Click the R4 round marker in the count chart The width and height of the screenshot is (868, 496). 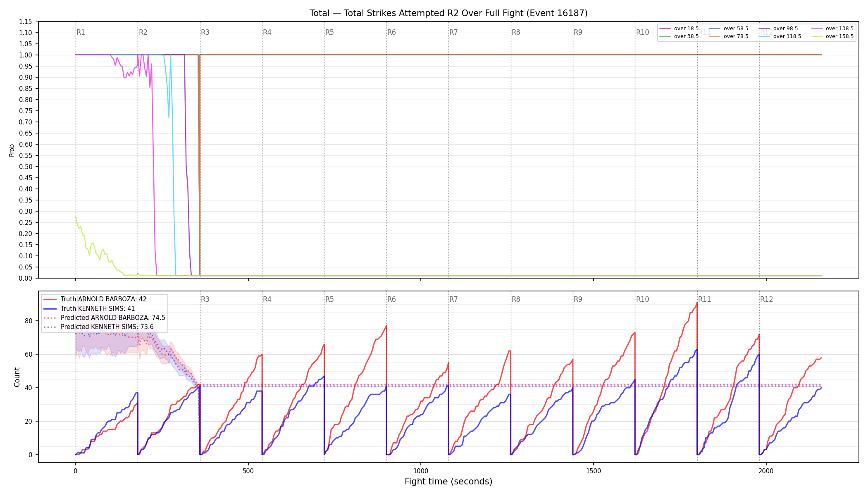(x=267, y=299)
